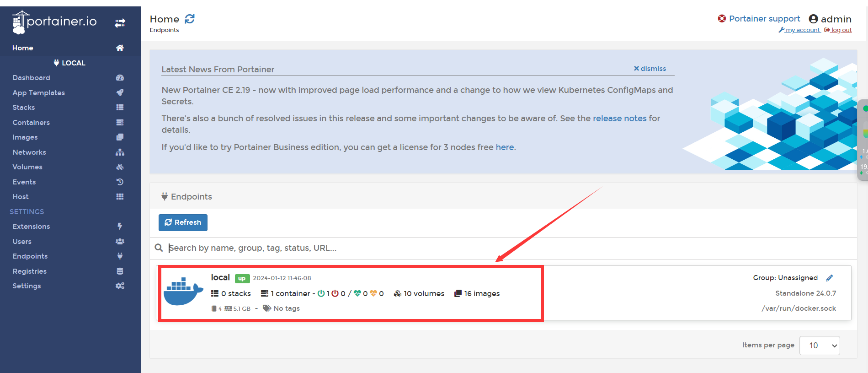
Task: Click the Users group icon
Action: click(x=120, y=241)
